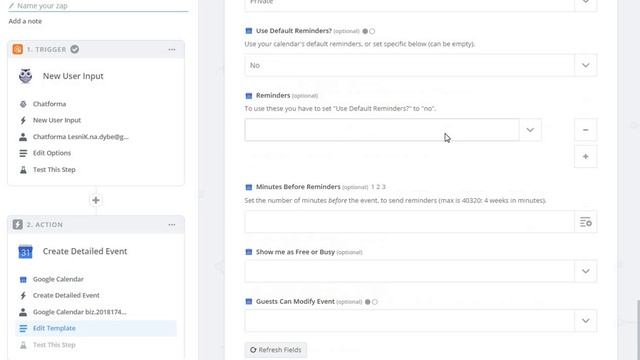640x360 pixels.
Task: Add a reminder row with the plus button
Action: [585, 156]
